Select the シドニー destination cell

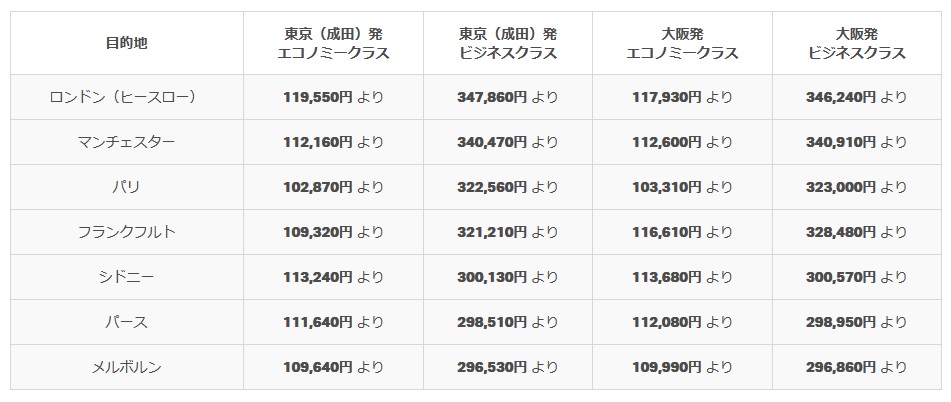[127, 277]
